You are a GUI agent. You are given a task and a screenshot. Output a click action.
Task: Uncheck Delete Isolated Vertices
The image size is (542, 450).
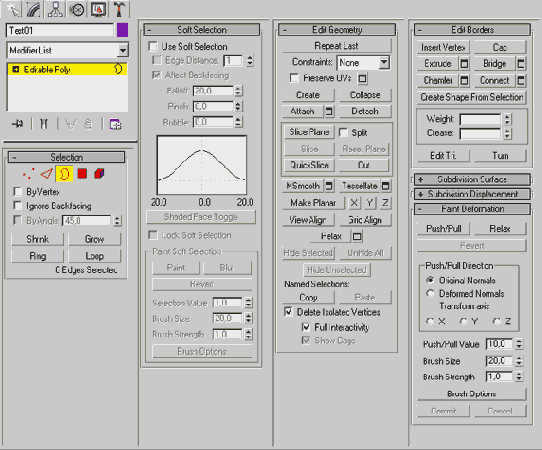tap(288, 312)
